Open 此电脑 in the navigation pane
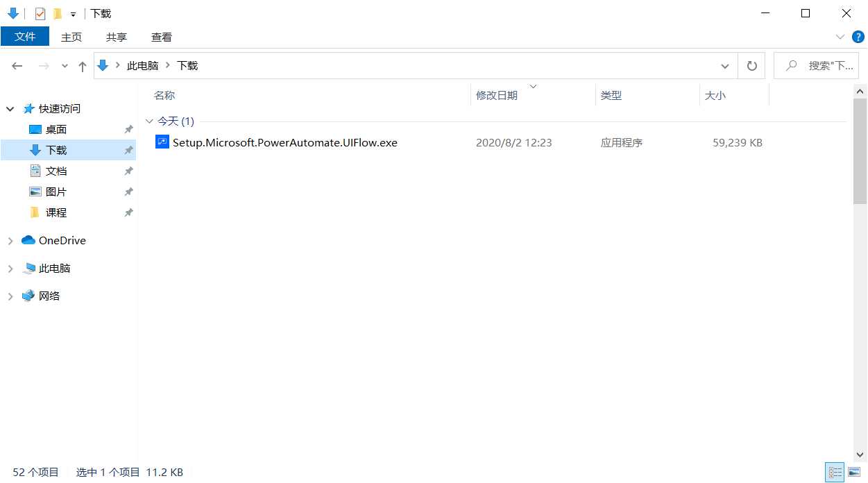 click(x=55, y=269)
